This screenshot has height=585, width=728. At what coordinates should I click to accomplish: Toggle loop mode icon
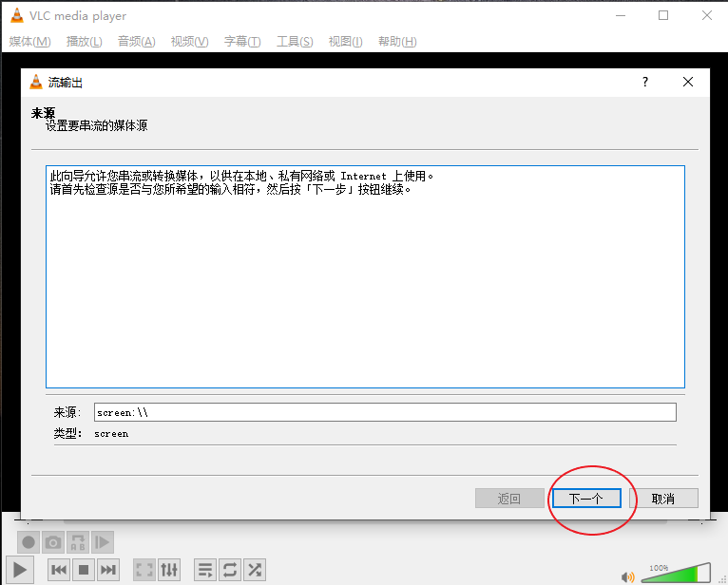pyautogui.click(x=230, y=570)
